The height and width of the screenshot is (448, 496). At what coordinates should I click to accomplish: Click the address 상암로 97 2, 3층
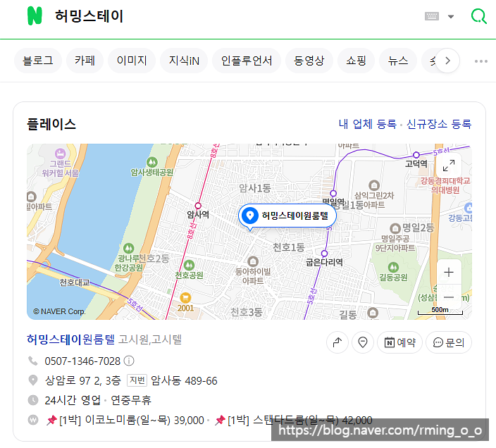83,380
